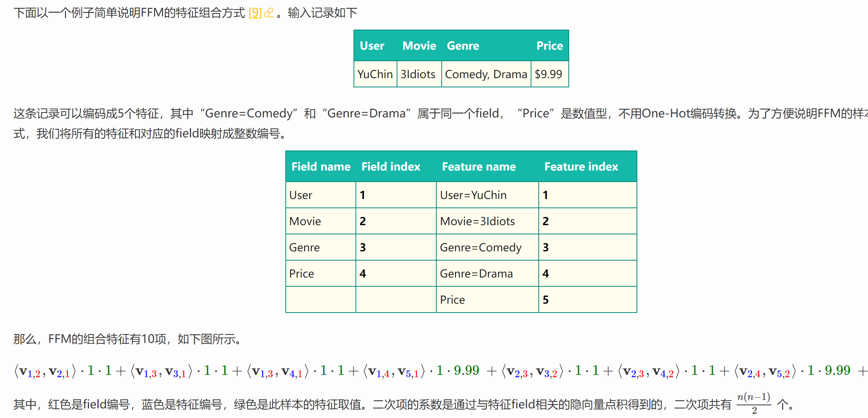Viewport: 868px width, 418px height.
Task: Click the User=YuChin feature cell
Action: point(488,195)
